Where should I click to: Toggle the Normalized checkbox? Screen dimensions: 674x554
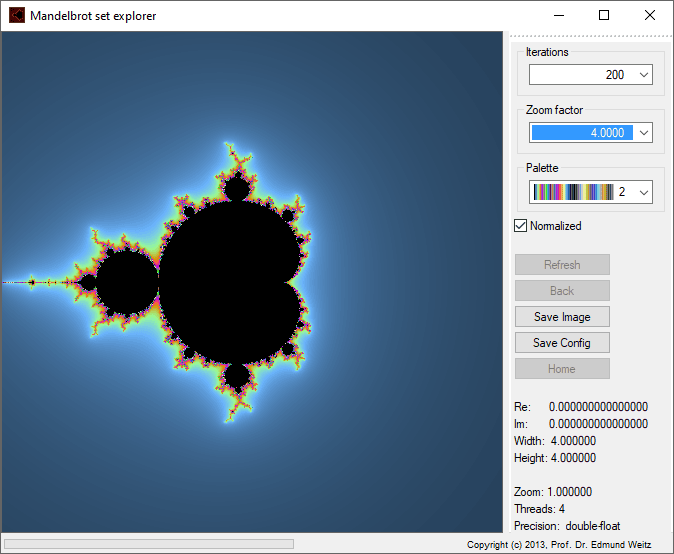[x=520, y=226]
